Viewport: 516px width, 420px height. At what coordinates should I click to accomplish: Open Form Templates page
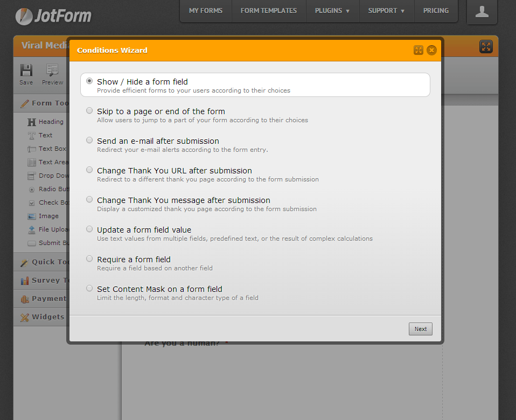pyautogui.click(x=268, y=11)
